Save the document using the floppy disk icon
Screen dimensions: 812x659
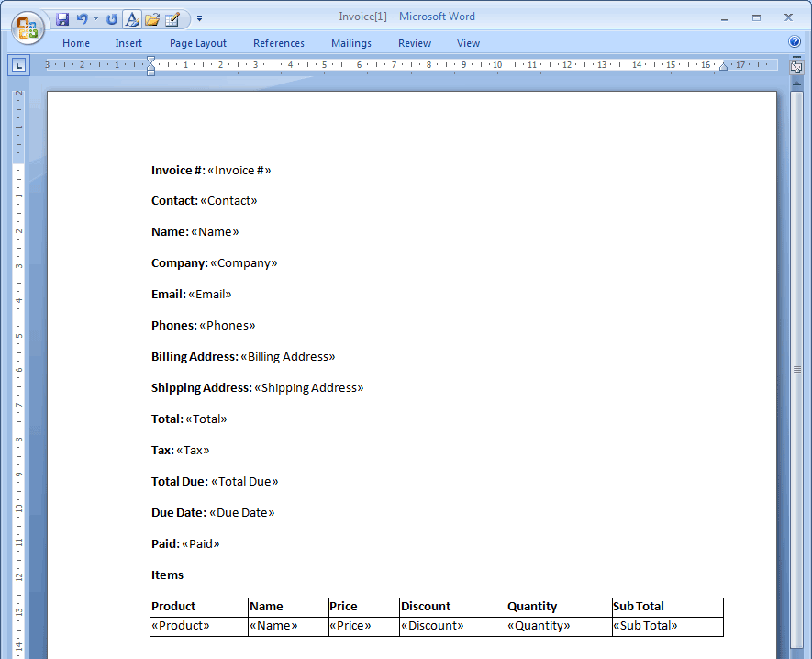pos(62,19)
